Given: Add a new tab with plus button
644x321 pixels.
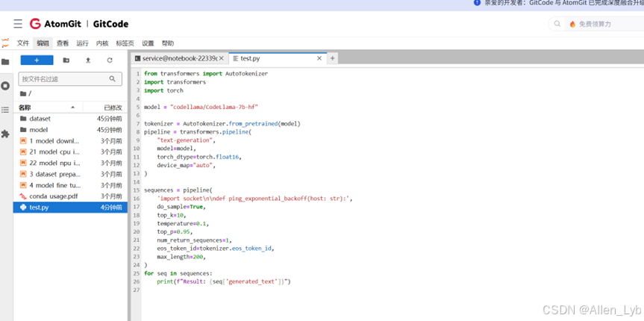Looking at the screenshot, I should (x=332, y=58).
